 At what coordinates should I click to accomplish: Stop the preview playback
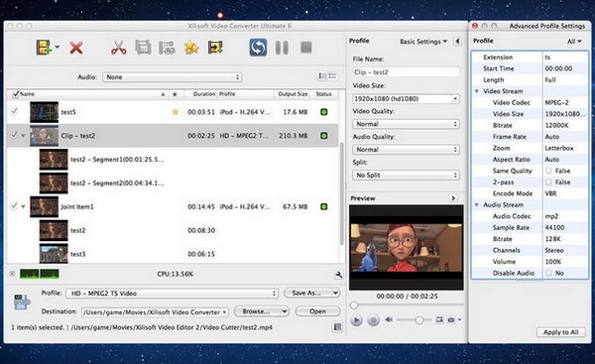(374, 320)
